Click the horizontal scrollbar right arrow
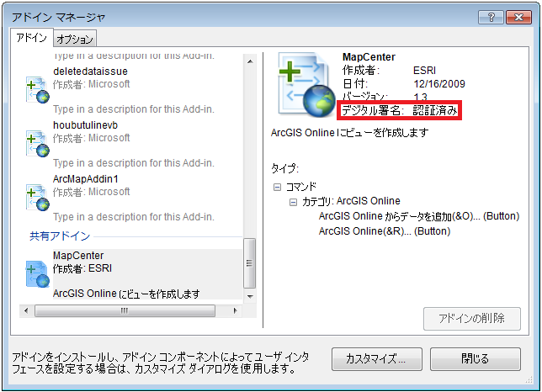Screen dimensions: 542x392 point(235,311)
